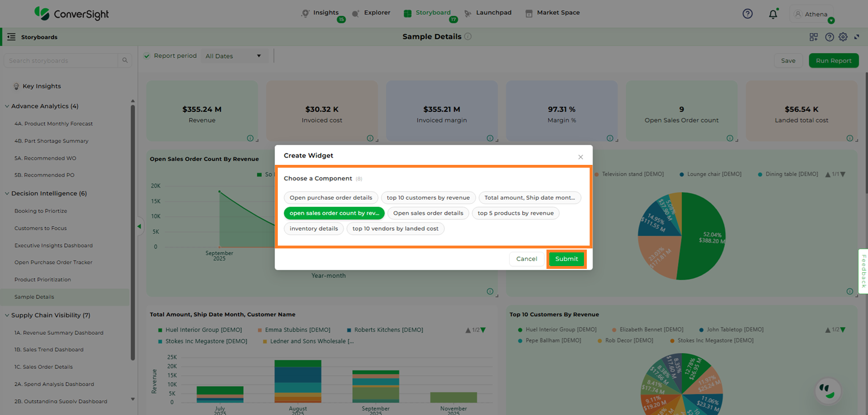Click the Cancel button in dialog
This screenshot has height=415, width=868.
(527, 259)
